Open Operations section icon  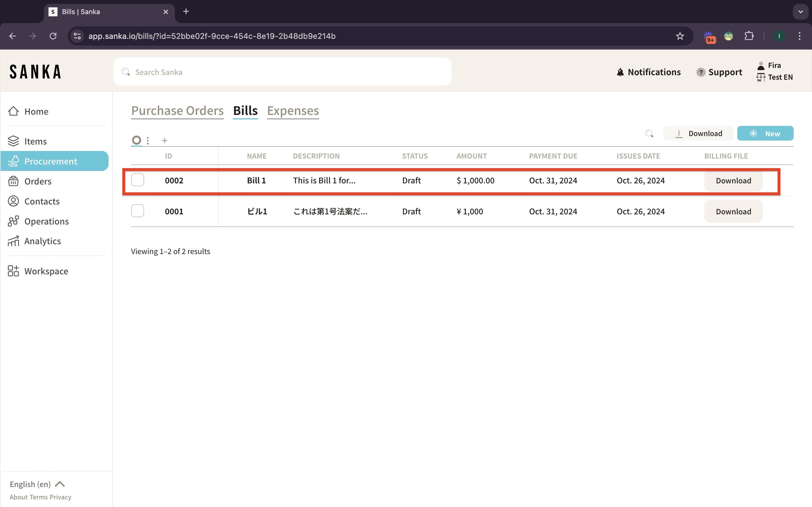point(14,221)
